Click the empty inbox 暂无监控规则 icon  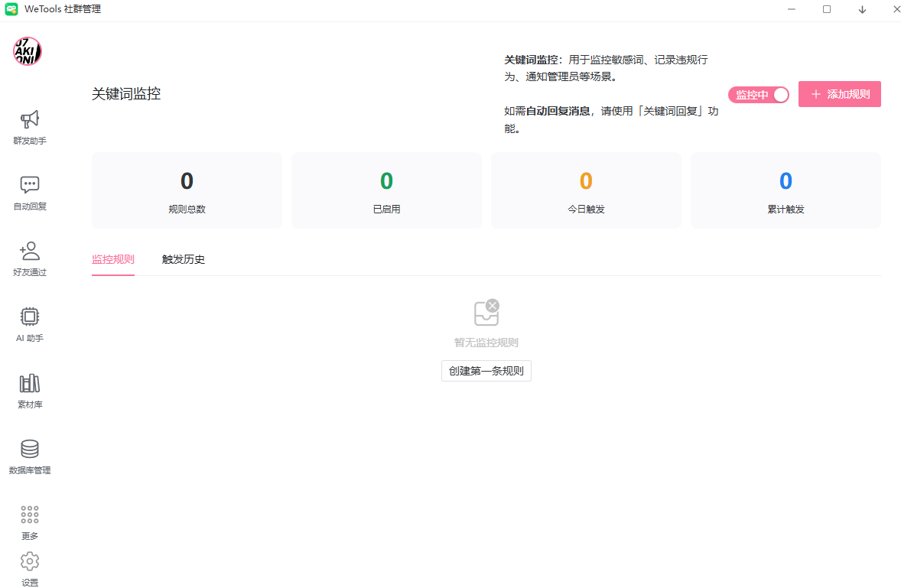pos(486,312)
